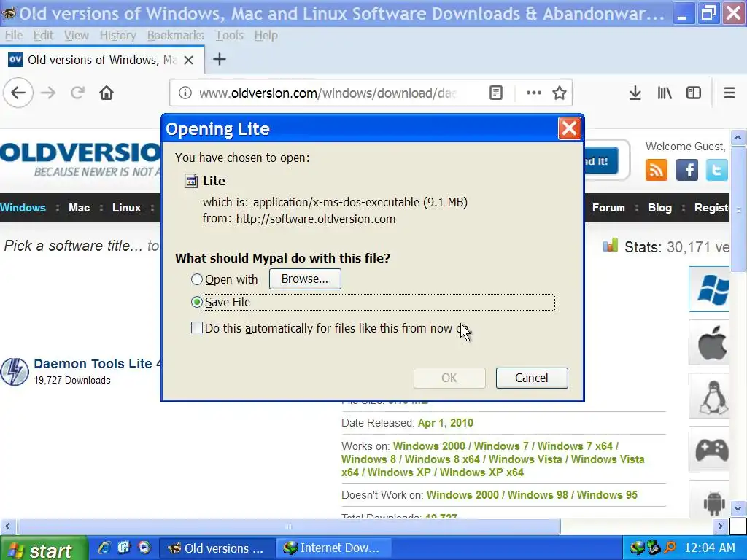This screenshot has height=560, width=747.
Task: Open the Edit menu
Action: [43, 35]
